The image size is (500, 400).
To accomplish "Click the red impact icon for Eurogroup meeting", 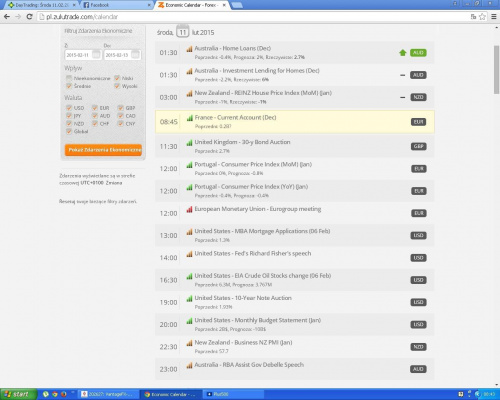I will (x=189, y=209).
